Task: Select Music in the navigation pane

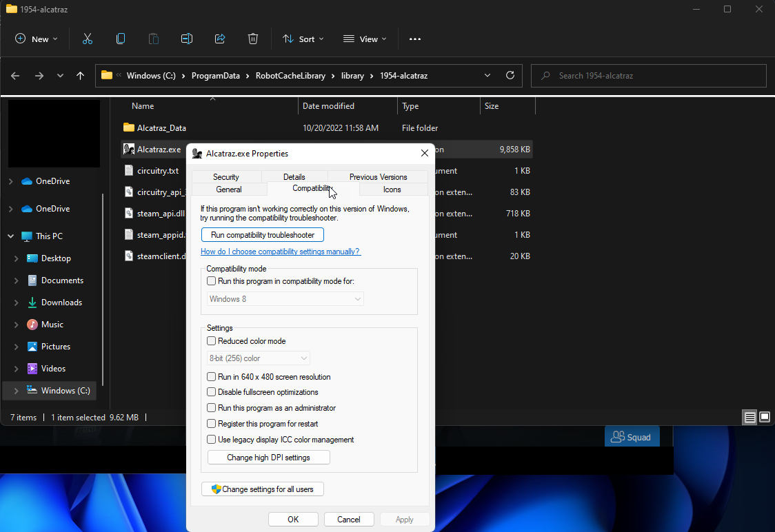Action: [52, 325]
